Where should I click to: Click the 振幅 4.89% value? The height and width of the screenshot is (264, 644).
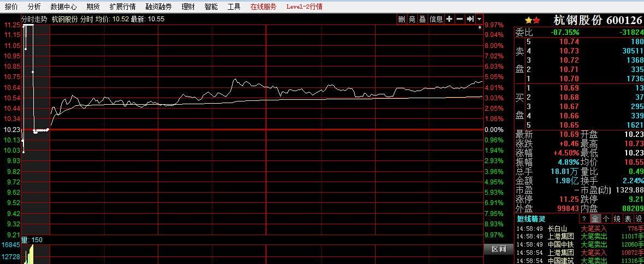tap(569, 163)
